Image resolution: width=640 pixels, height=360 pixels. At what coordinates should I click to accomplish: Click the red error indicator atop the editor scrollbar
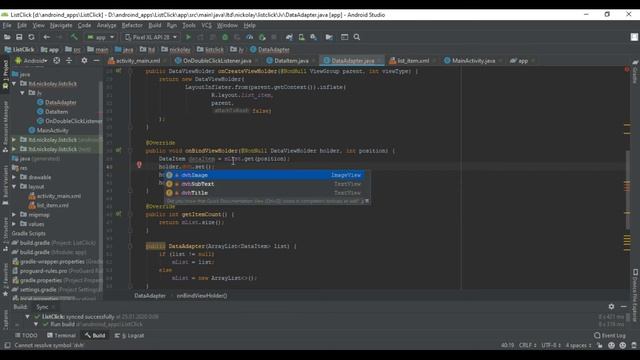[x=627, y=70]
